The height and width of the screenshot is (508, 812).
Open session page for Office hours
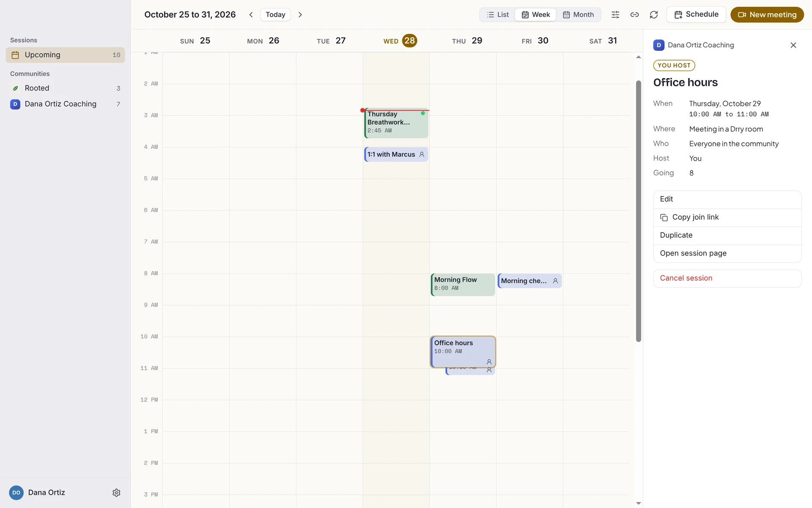click(x=727, y=253)
